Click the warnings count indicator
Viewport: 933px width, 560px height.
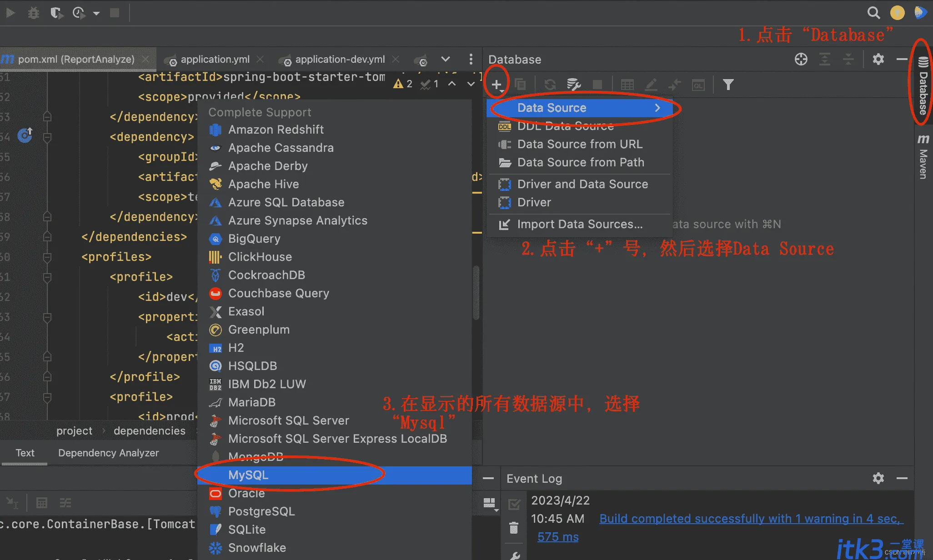coord(403,84)
